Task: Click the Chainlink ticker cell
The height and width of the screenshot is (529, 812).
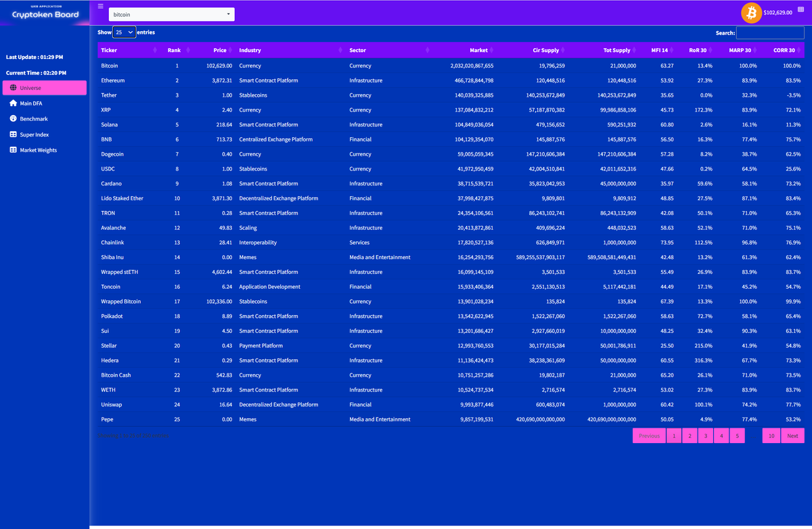Action: [129, 242]
